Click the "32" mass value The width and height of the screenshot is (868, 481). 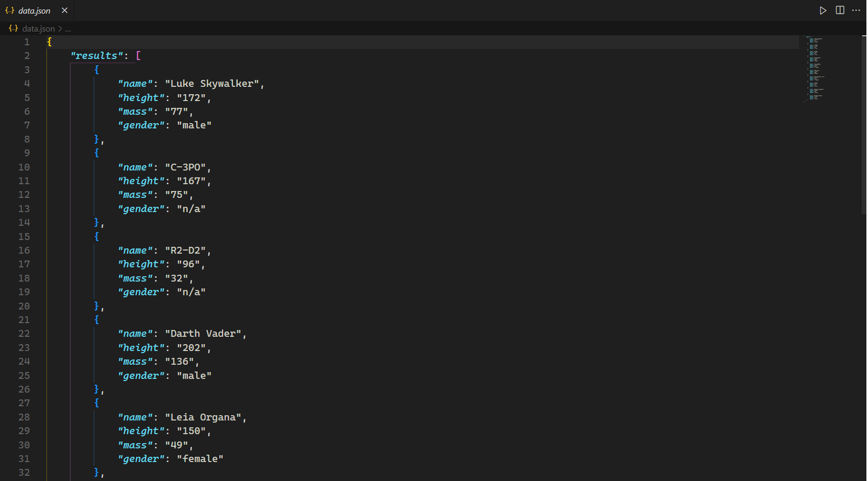coord(177,278)
